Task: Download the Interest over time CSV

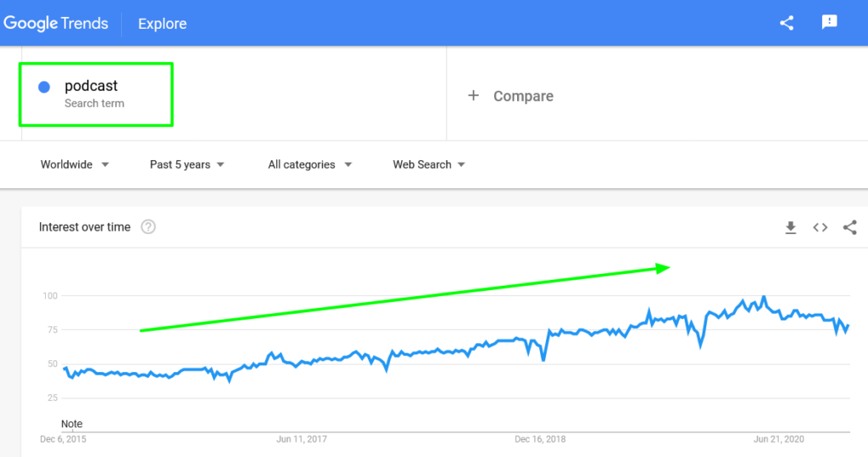Action: click(791, 227)
